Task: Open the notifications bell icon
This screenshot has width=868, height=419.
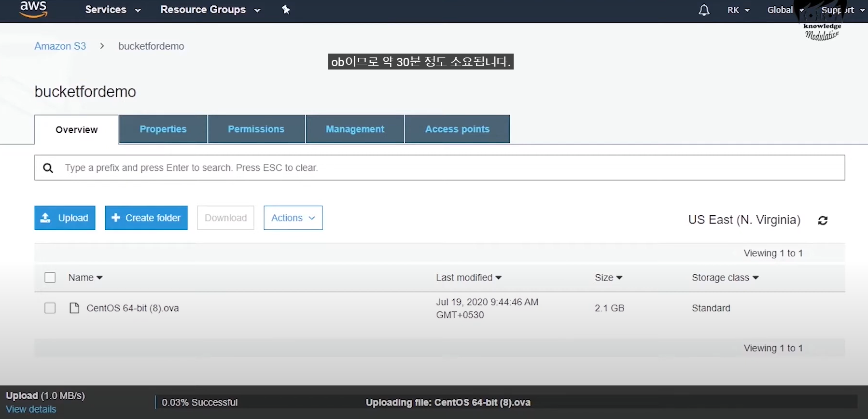Action: click(704, 10)
